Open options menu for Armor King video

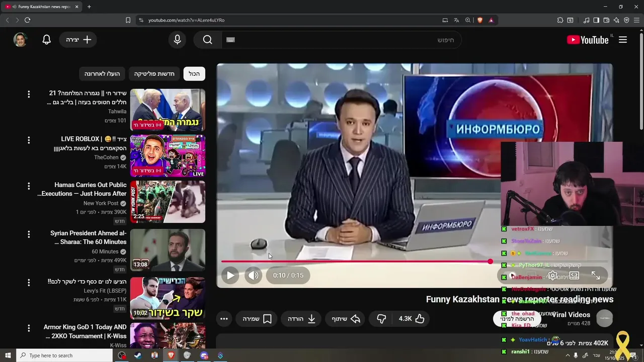pyautogui.click(x=29, y=328)
